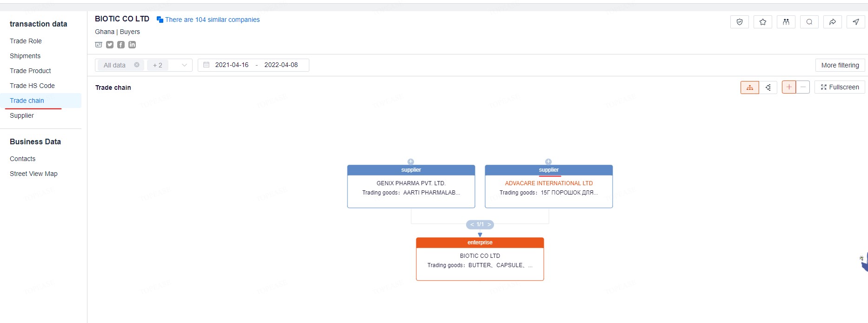Expand the ADVACARE INTERNATIONAL supplier node
Screen dimensions: 868x323
click(548, 161)
